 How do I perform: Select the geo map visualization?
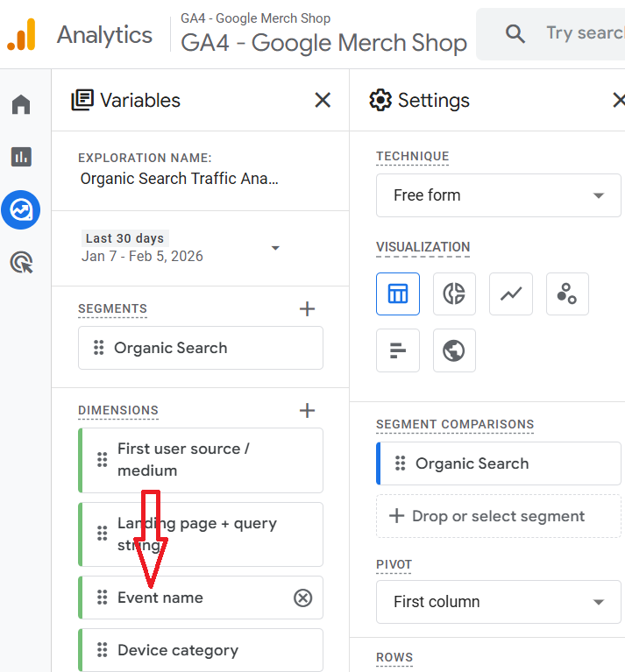[x=454, y=350]
